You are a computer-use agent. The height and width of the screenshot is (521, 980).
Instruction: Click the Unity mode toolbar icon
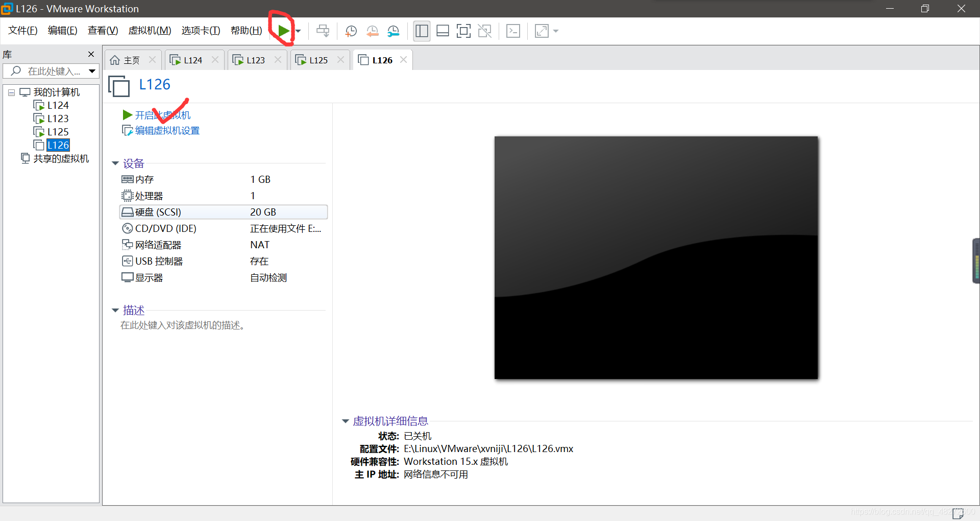pos(484,31)
